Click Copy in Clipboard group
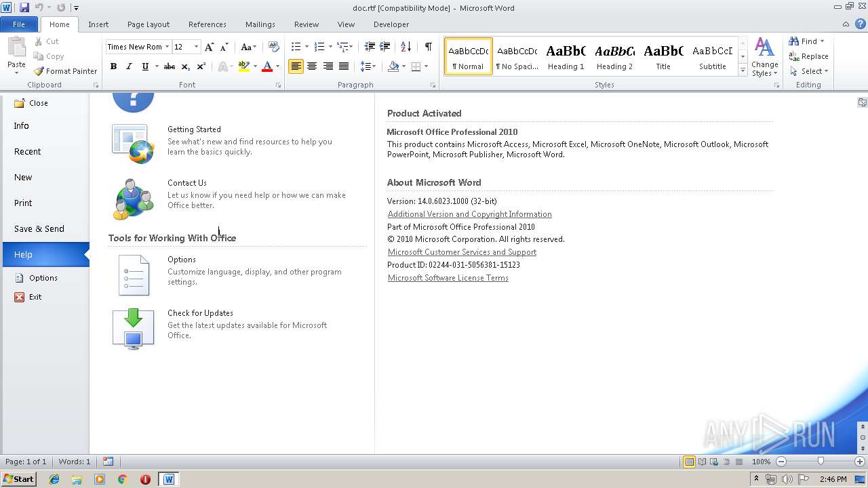 [49, 56]
